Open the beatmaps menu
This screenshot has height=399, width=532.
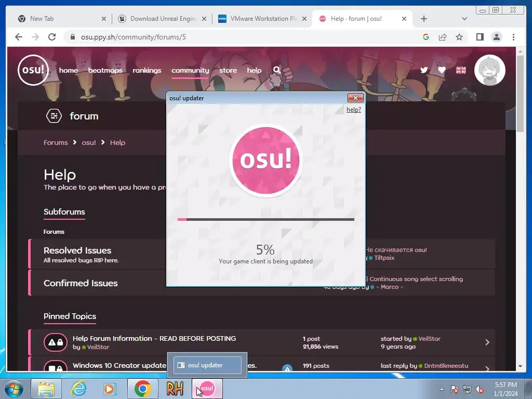(105, 70)
